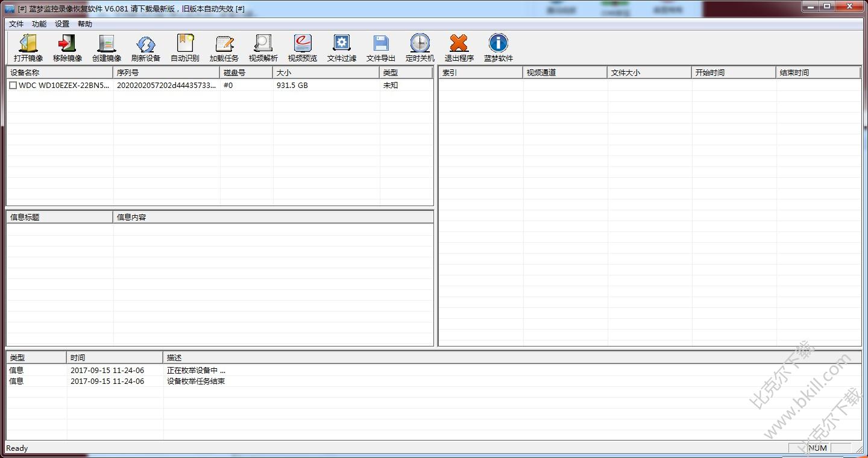Open the 设置 (Settings) menu
868x458 pixels.
[62, 24]
